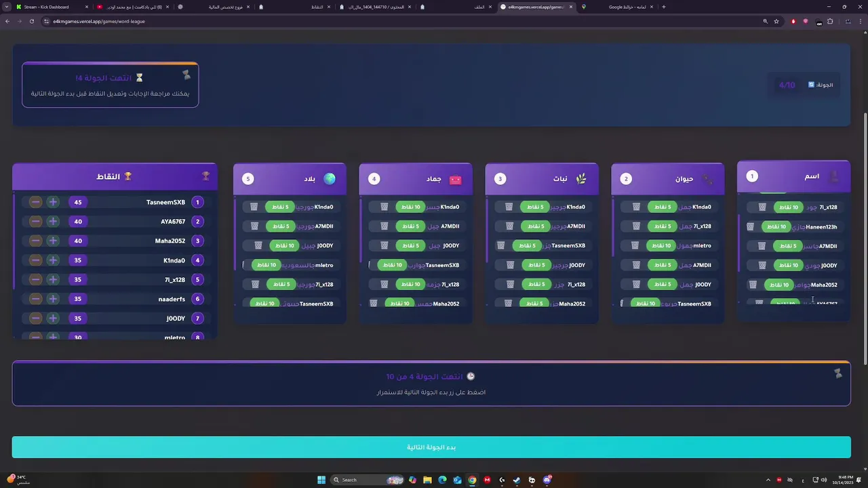868x488 pixels.
Task: Click TasneemSXB's 45 score value
Action: point(78,202)
